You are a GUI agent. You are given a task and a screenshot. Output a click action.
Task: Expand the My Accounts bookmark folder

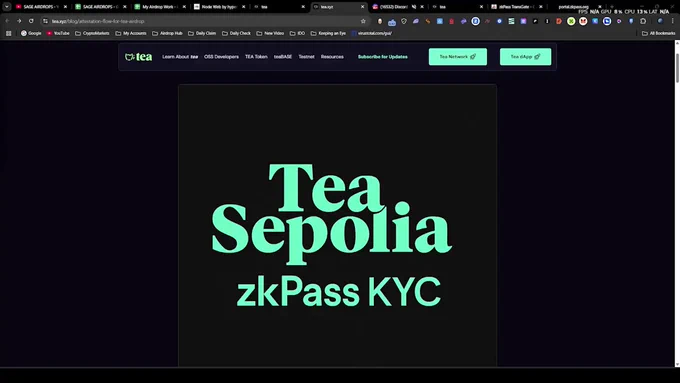pyautogui.click(x=131, y=33)
